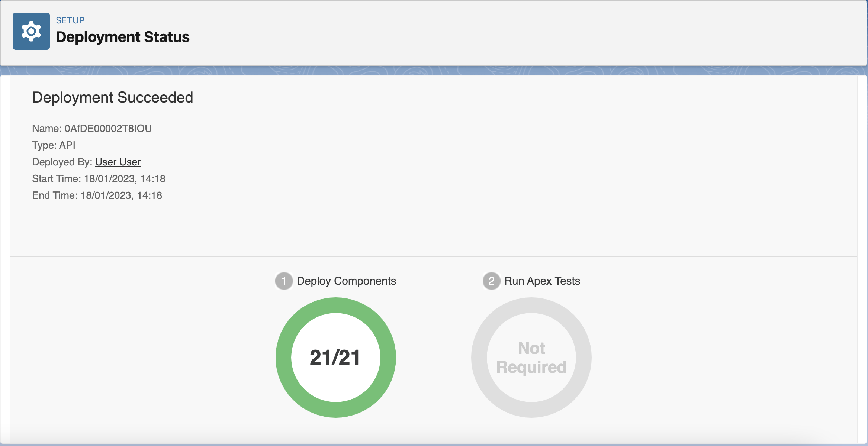Screen dimensions: 868x446
Task: Open the User User deployer link
Action: (x=118, y=162)
